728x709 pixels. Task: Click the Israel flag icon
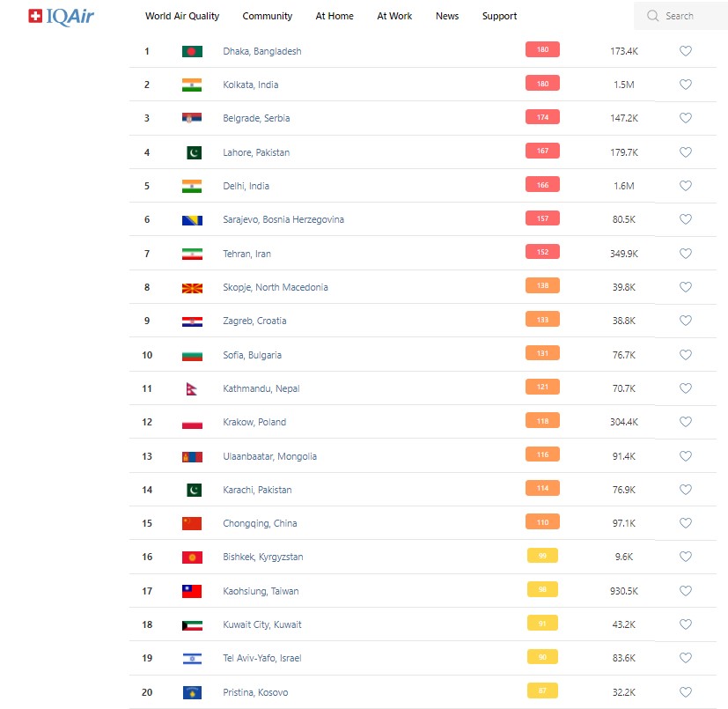click(x=192, y=658)
